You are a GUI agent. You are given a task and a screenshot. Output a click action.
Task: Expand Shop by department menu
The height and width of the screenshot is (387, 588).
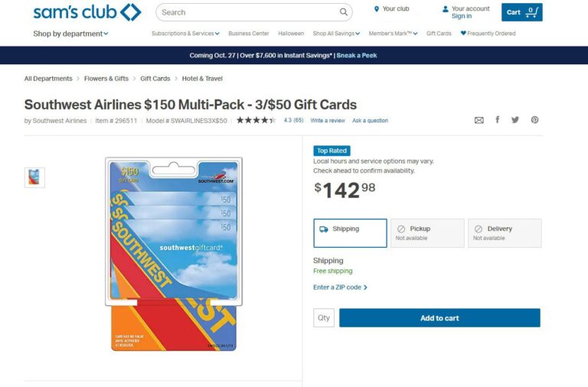[70, 34]
